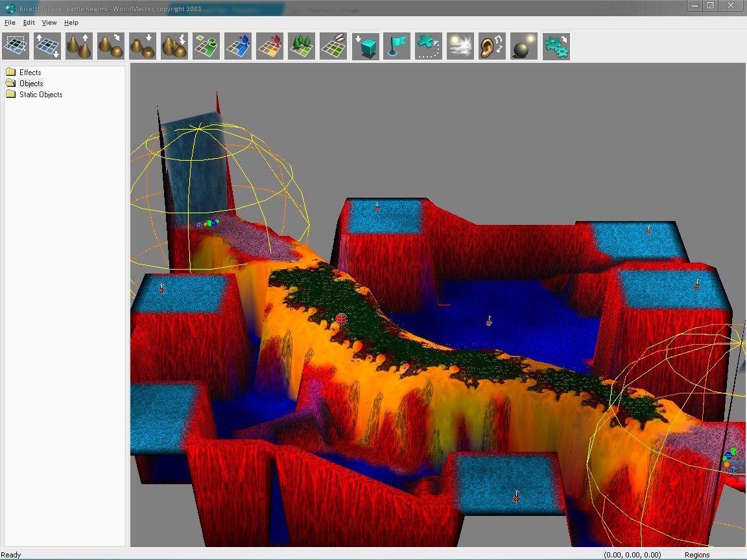Select the water drop terrain tool

pos(238,47)
